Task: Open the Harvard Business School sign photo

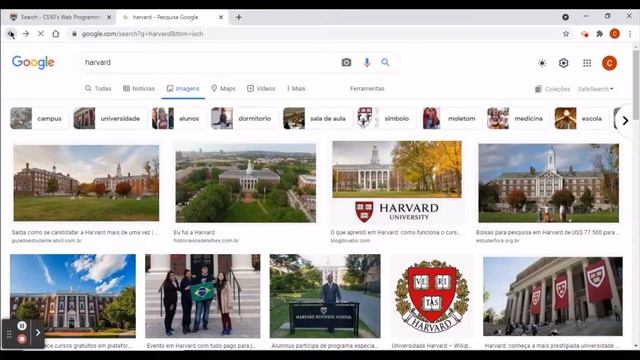Action: click(325, 296)
